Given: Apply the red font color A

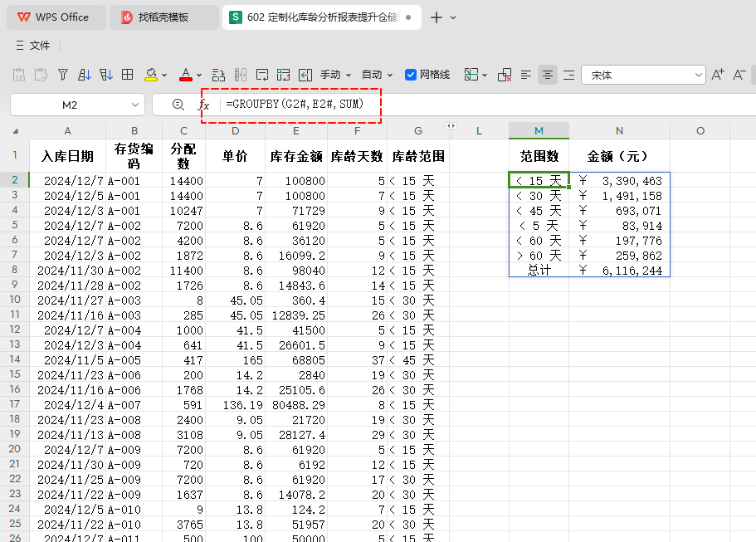Looking at the screenshot, I should point(186,75).
